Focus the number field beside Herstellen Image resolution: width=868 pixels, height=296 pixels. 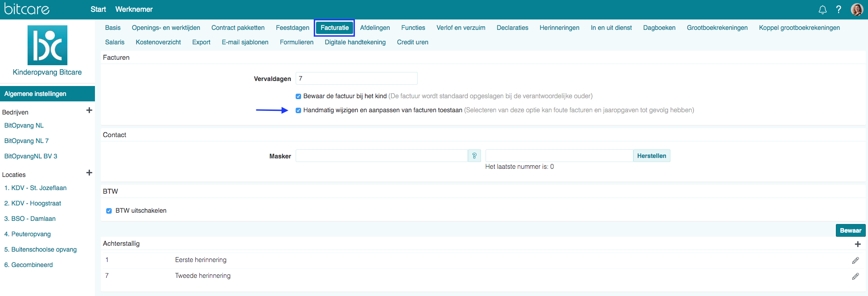point(559,156)
